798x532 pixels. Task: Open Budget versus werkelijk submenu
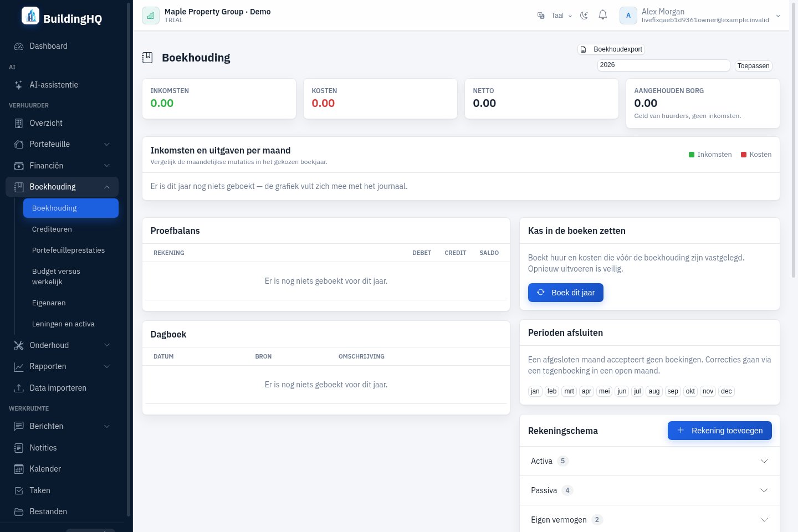pyautogui.click(x=71, y=277)
